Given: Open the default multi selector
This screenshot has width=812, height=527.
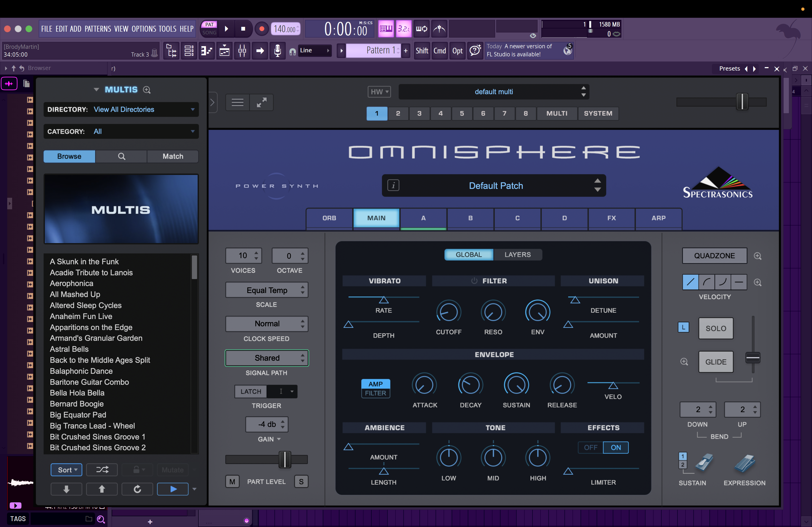Looking at the screenshot, I should [494, 92].
